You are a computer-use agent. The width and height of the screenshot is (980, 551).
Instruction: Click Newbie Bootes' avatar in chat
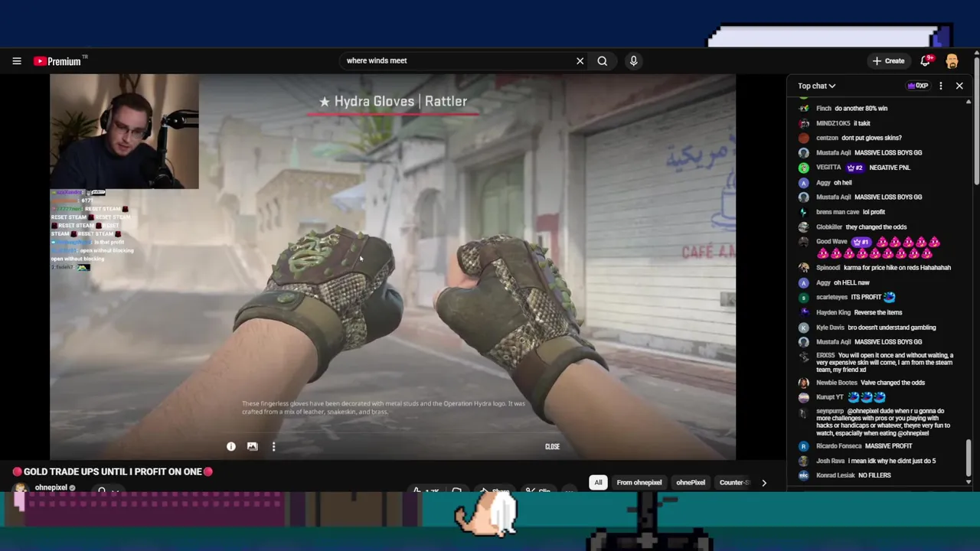[x=803, y=383]
